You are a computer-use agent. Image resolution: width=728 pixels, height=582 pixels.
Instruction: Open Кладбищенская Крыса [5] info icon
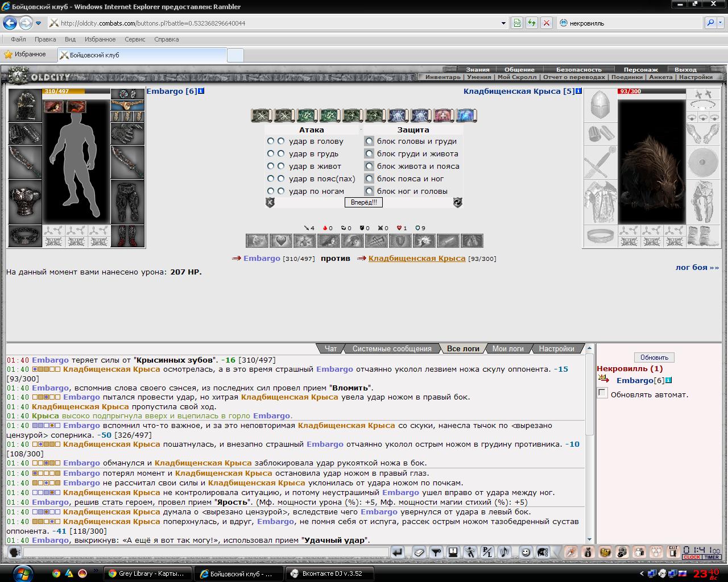click(x=578, y=91)
